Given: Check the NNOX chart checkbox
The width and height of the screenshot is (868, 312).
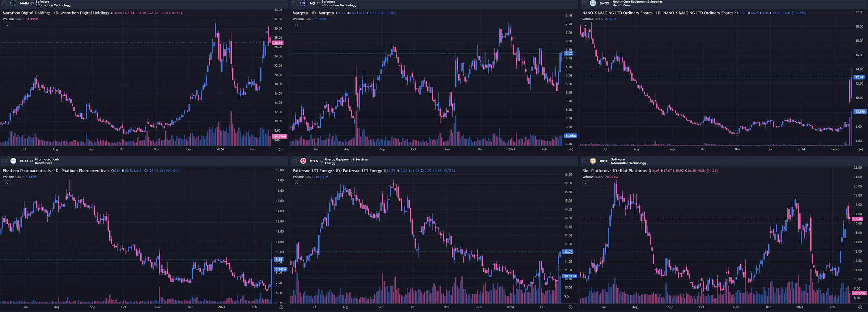Looking at the screenshot, I should (584, 3).
